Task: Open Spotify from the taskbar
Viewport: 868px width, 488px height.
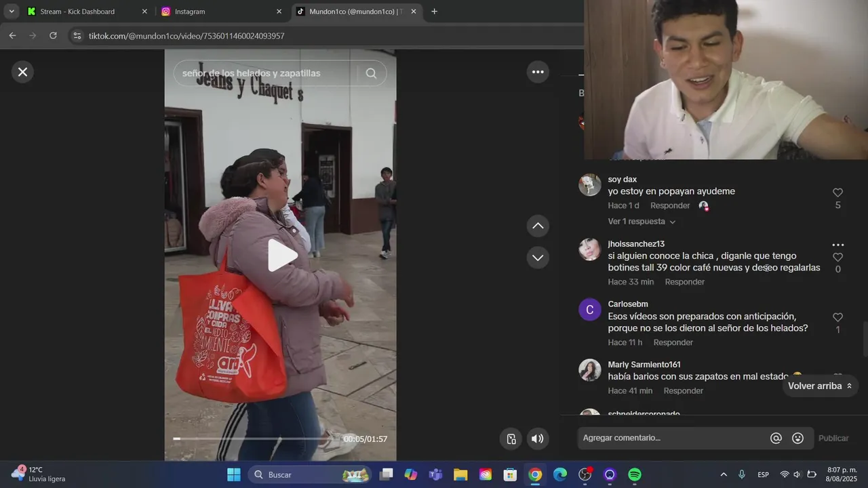Action: coord(635,474)
